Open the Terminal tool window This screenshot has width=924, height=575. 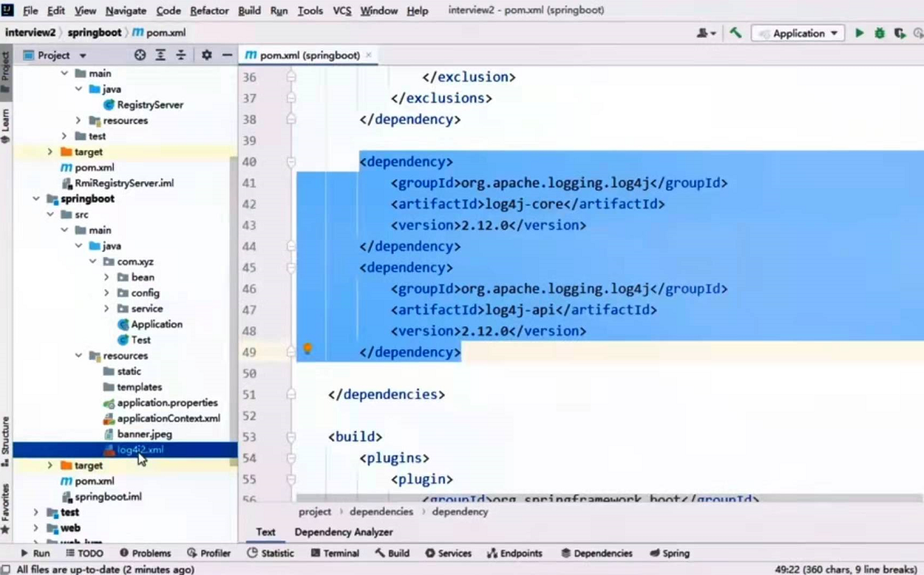335,554
